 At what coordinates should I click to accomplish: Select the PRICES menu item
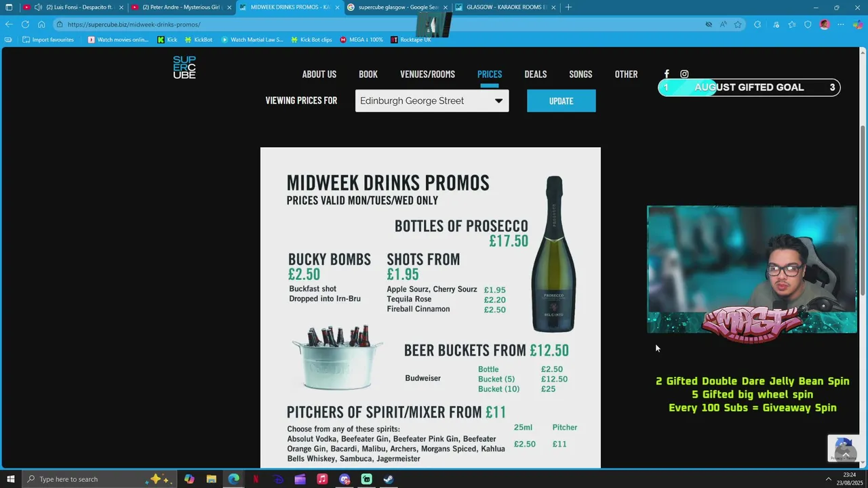[490, 75]
